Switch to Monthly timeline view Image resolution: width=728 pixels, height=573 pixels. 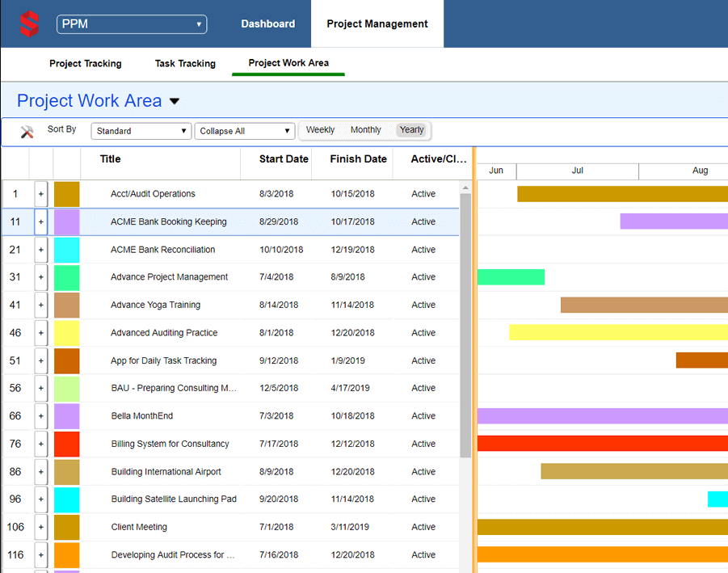pyautogui.click(x=365, y=130)
